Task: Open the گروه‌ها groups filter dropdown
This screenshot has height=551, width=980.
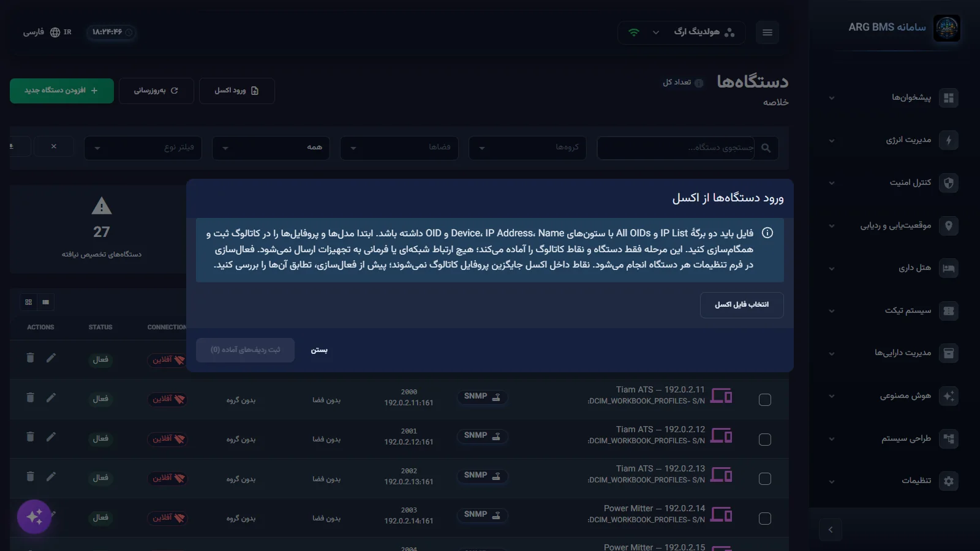Action: pos(527,148)
